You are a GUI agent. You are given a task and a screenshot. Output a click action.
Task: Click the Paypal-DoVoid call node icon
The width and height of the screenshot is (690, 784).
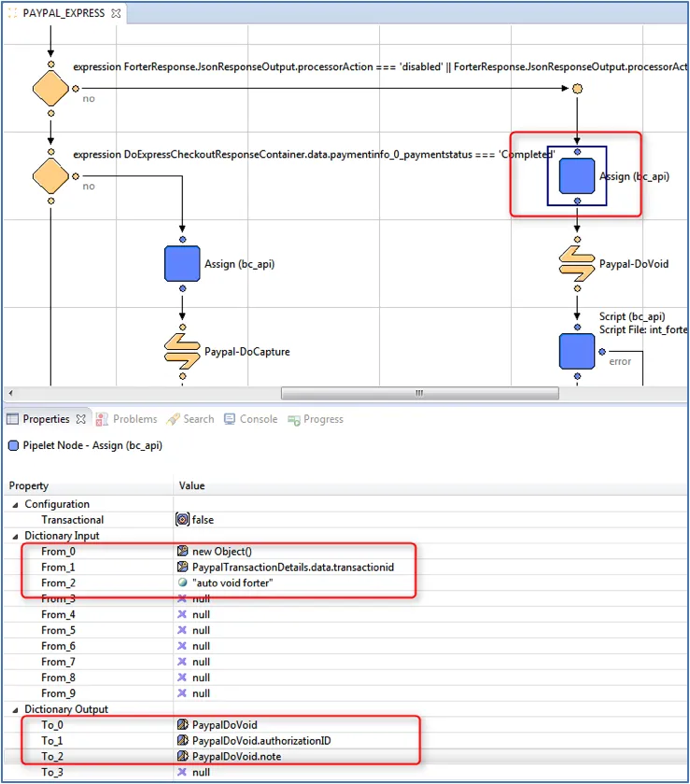[x=577, y=264]
